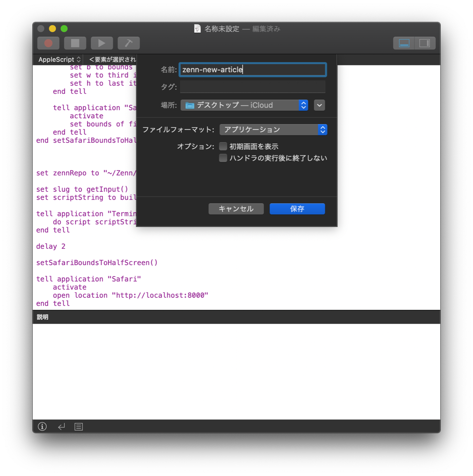Screen dimensions: 473x476
Task: Click the 名前 field containing zenn-new-article
Action: click(x=253, y=70)
